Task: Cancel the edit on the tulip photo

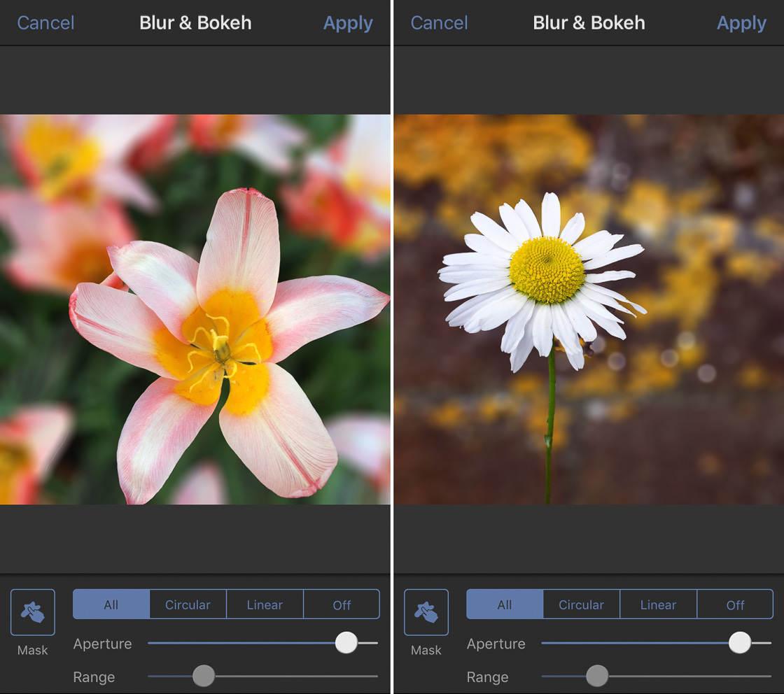Action: pos(45,22)
